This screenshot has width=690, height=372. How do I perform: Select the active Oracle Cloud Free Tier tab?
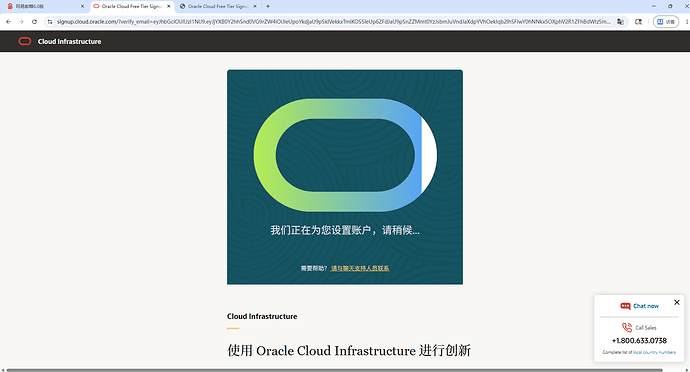(132, 6)
